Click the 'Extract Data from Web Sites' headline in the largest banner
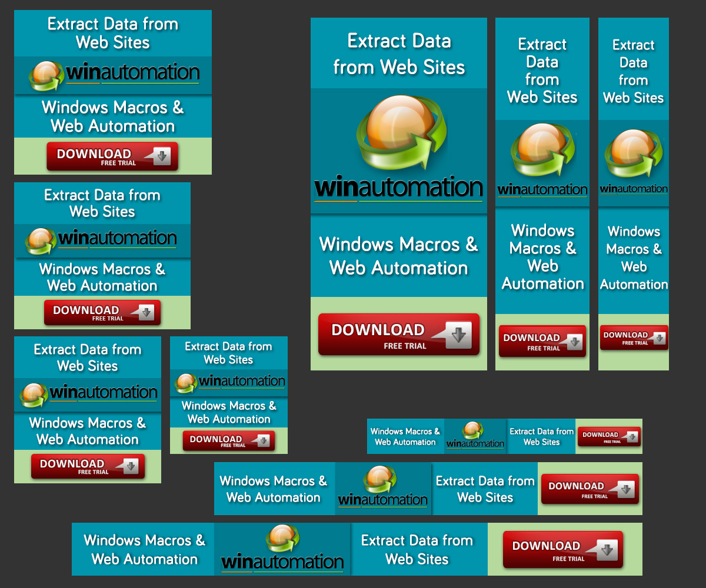706x588 pixels. 399,54
